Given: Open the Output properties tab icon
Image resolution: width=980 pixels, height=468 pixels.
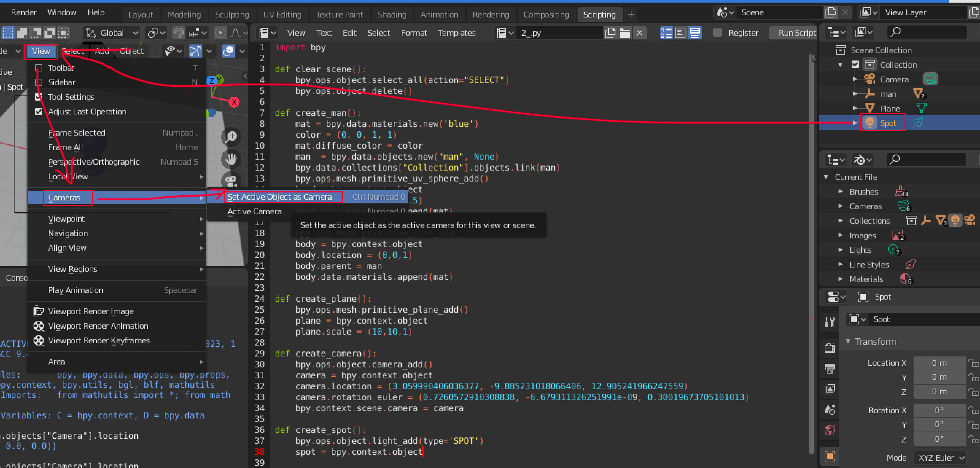Looking at the screenshot, I should [830, 369].
